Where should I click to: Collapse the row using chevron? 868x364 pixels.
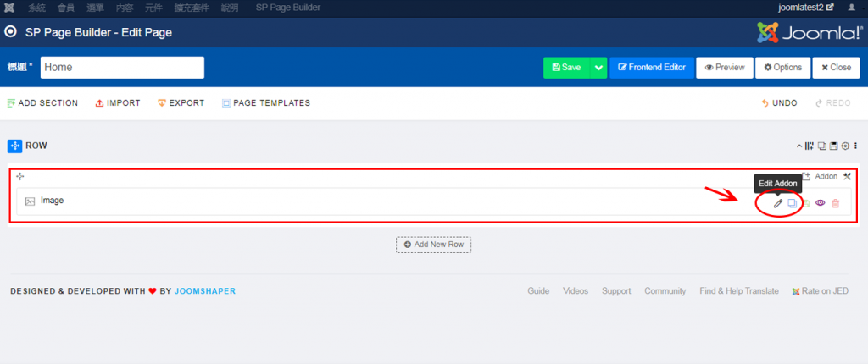(x=798, y=146)
